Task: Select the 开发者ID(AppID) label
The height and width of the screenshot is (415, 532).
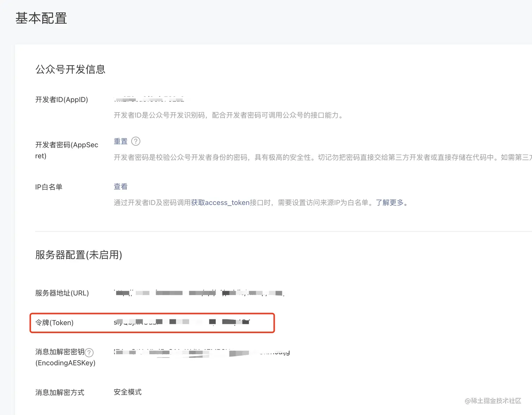Action: 62,100
